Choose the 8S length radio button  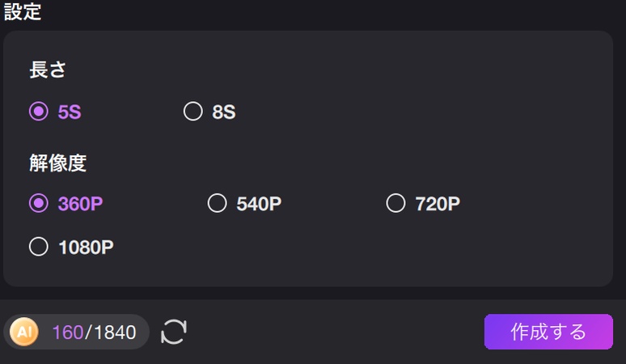pos(192,112)
